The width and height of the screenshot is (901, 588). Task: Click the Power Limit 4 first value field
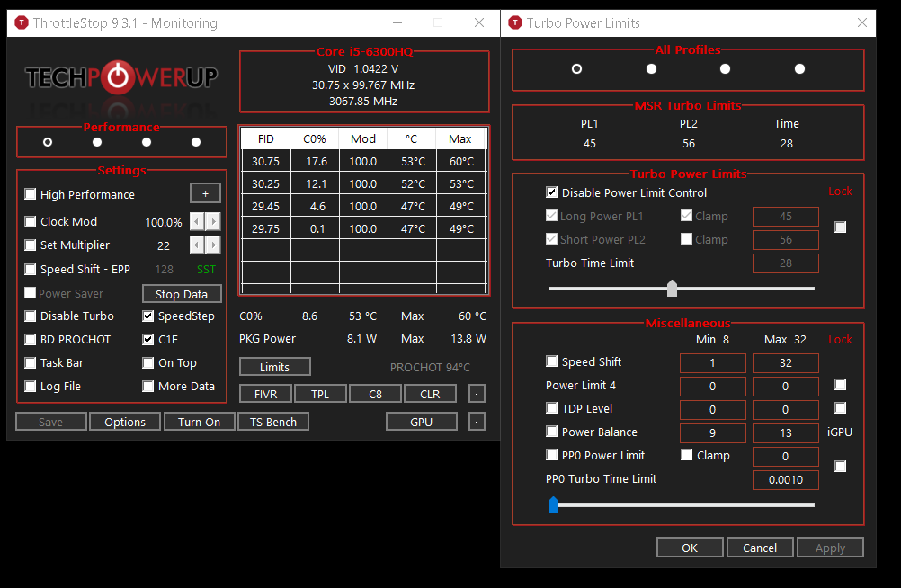click(x=712, y=387)
